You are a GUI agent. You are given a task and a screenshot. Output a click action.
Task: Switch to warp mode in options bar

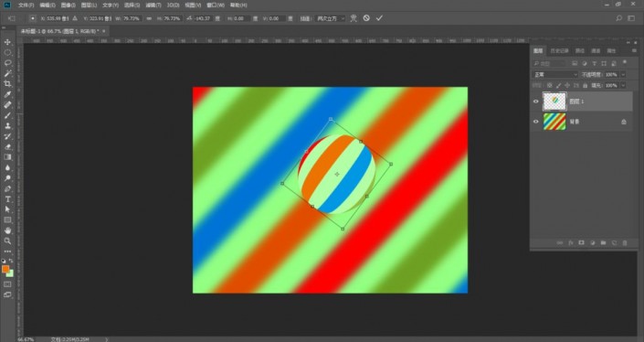click(354, 18)
